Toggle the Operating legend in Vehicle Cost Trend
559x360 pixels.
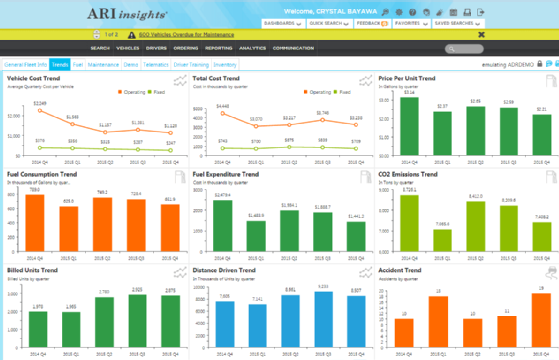132,92
